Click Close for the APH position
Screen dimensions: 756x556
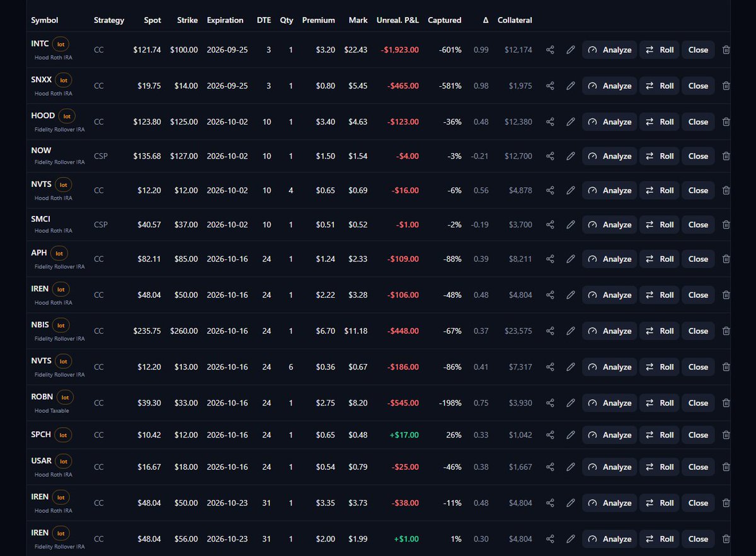[698, 259]
